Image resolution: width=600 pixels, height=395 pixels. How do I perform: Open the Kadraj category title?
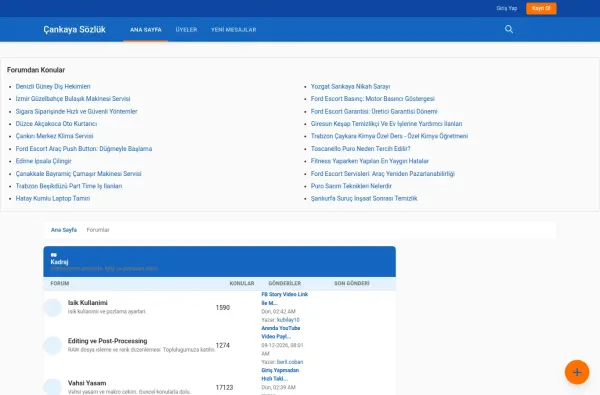pyautogui.click(x=59, y=262)
